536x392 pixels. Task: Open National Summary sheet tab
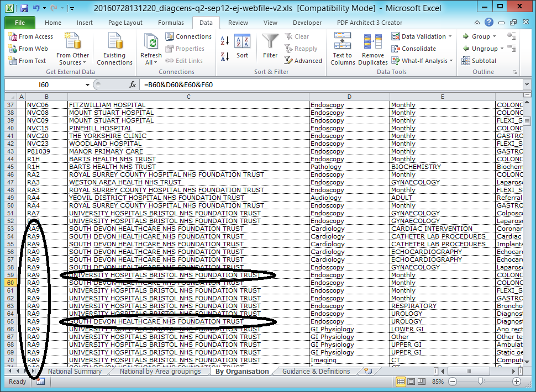(x=75, y=371)
